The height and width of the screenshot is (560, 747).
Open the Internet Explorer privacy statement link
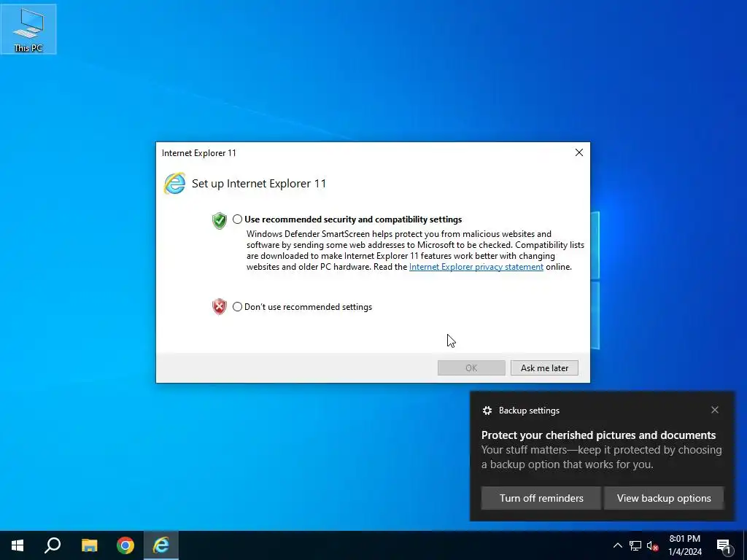point(476,267)
